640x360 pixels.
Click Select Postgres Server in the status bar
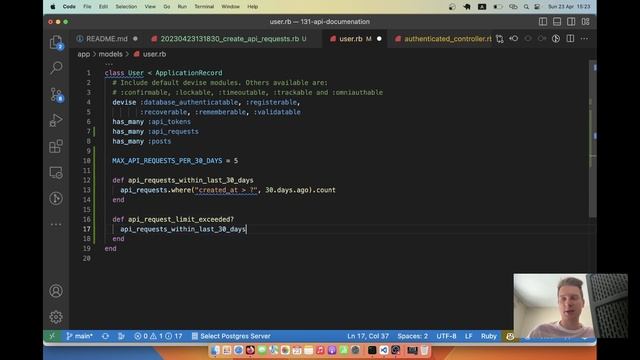pos(231,336)
